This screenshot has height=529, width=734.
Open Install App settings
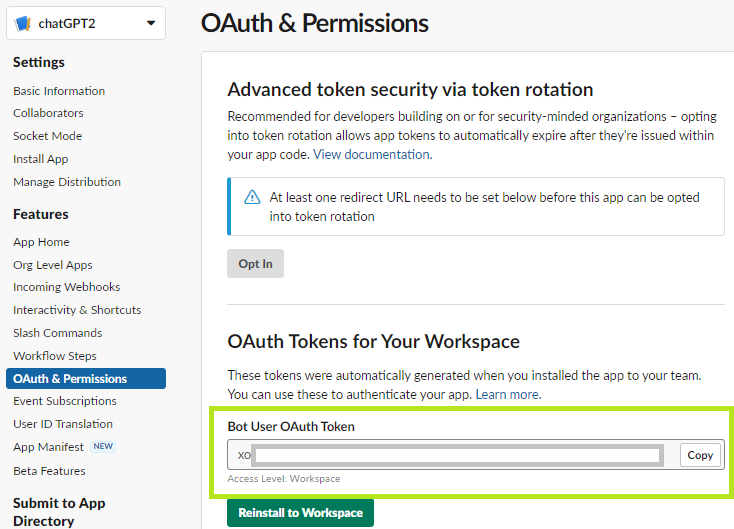click(x=41, y=159)
